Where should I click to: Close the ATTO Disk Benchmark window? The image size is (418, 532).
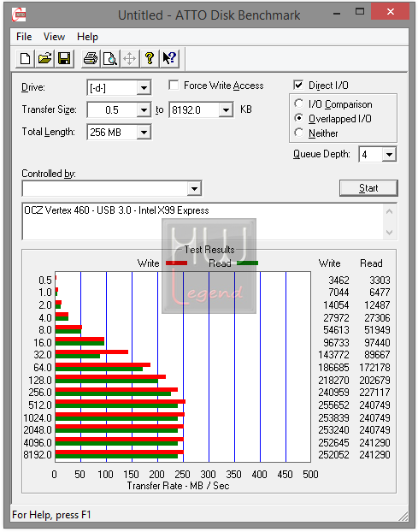(390, 12)
